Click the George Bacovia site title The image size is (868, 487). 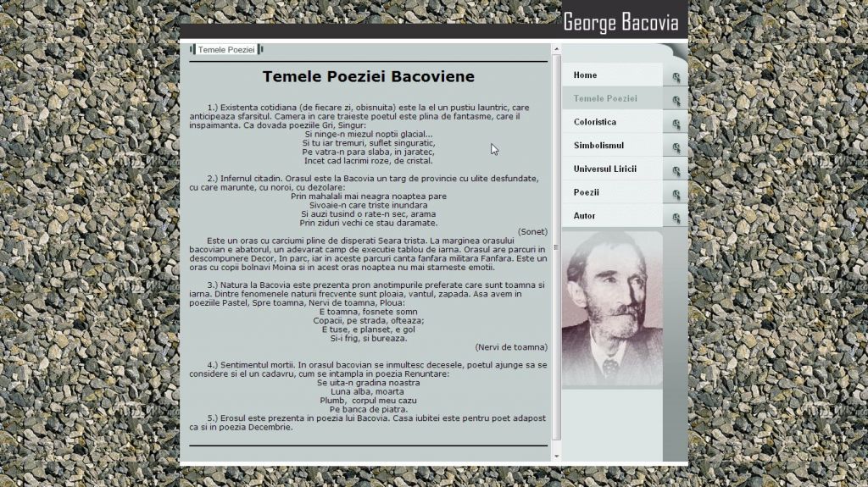[x=620, y=22]
